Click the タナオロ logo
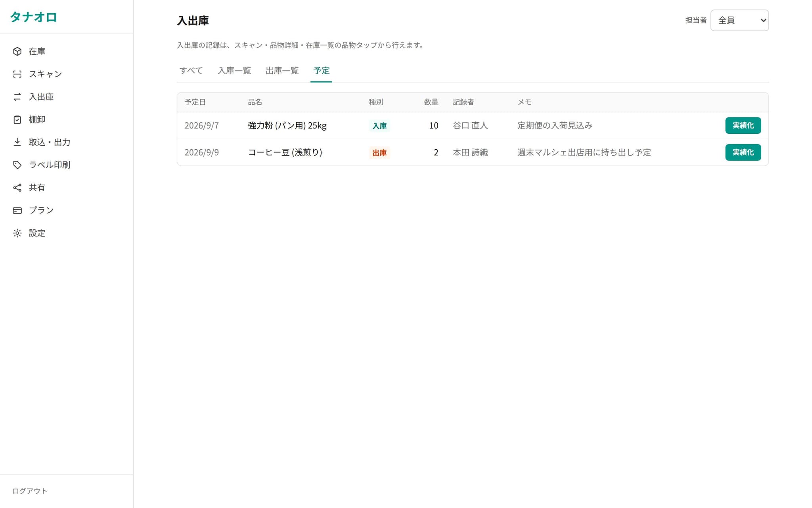This screenshot has width=812, height=508. 34,17
